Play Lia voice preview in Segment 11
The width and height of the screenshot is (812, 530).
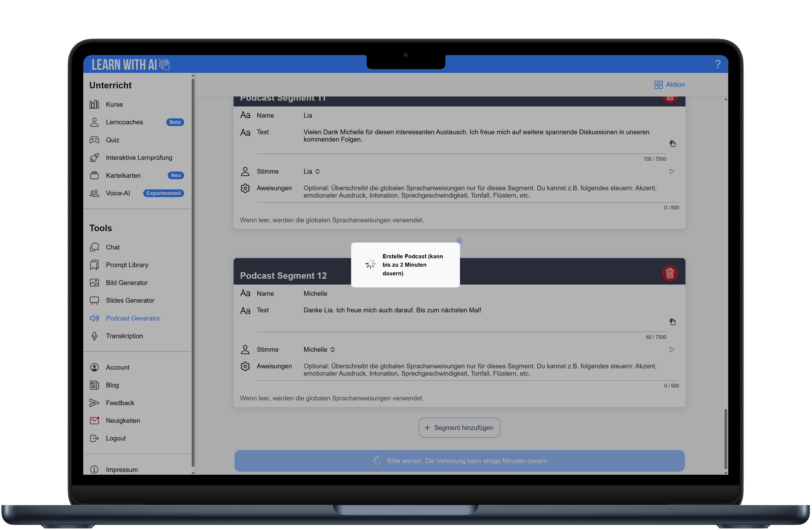tap(672, 171)
